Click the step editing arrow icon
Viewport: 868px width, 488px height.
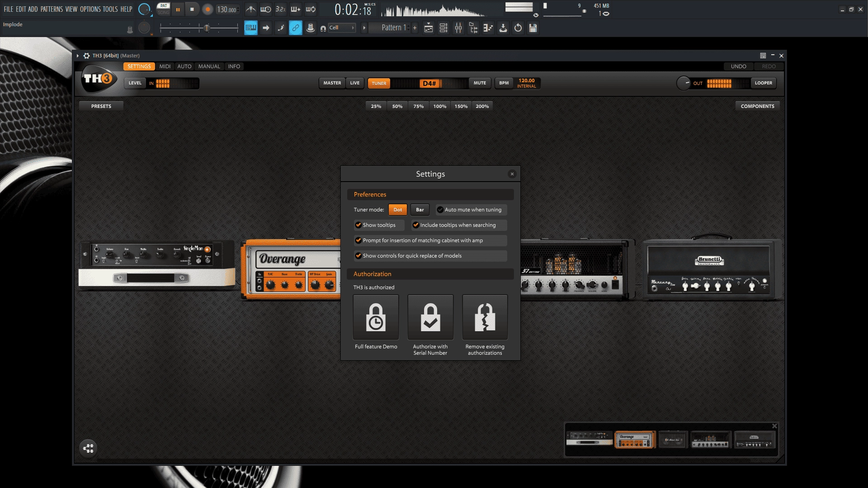(x=266, y=28)
